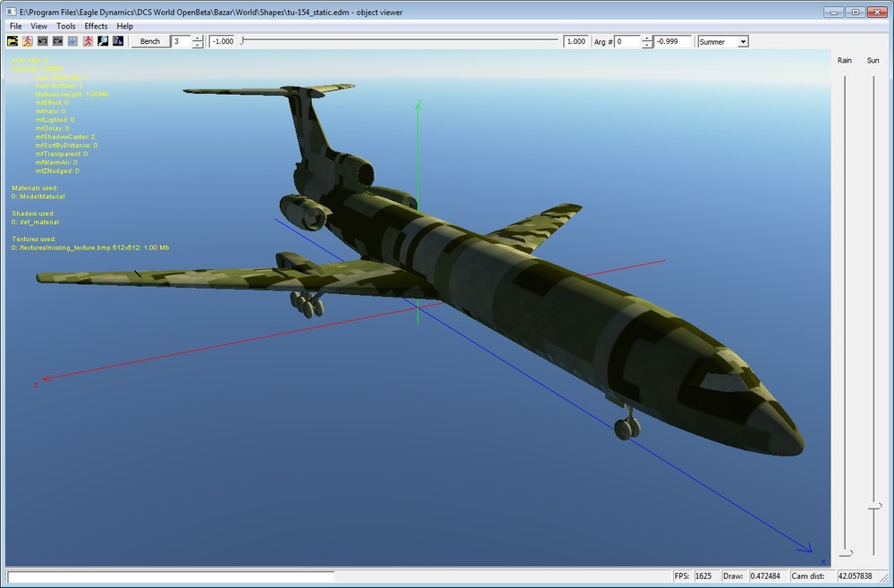The height and width of the screenshot is (588, 894).
Task: Click the 'Textures used:' heading
Action: click(34, 239)
